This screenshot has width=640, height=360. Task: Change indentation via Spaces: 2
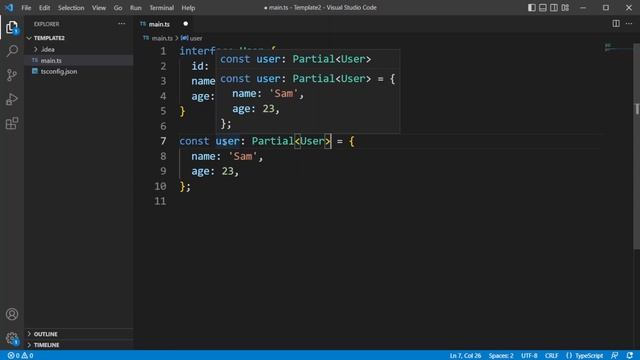[501, 356]
